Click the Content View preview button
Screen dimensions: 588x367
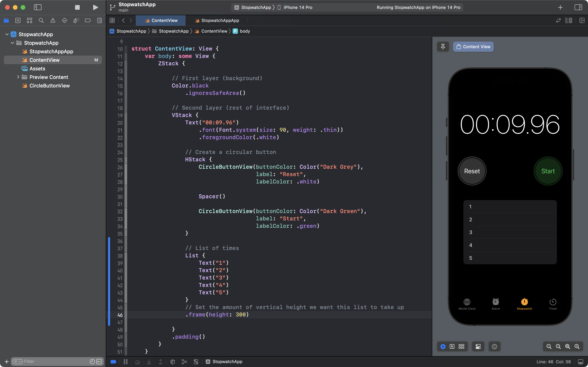pos(473,47)
